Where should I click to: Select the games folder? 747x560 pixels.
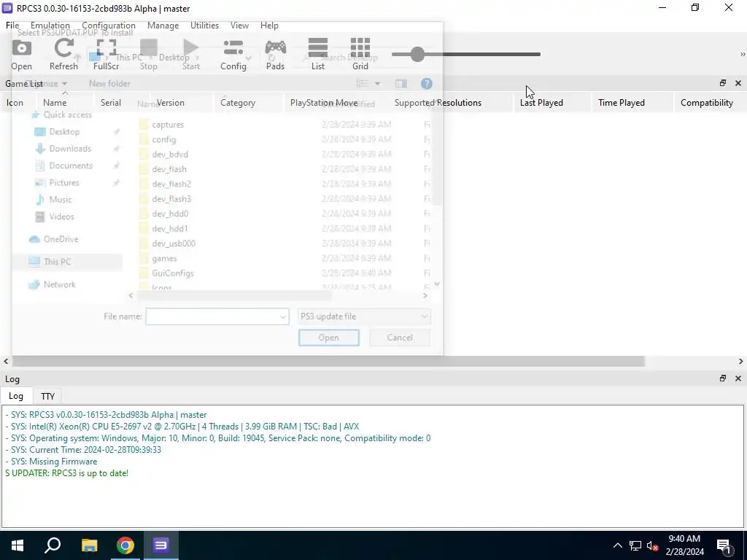click(164, 258)
